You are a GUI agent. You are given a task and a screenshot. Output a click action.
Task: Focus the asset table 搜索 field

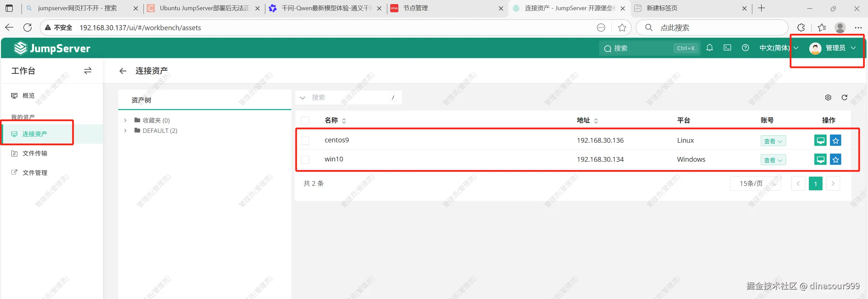click(349, 98)
